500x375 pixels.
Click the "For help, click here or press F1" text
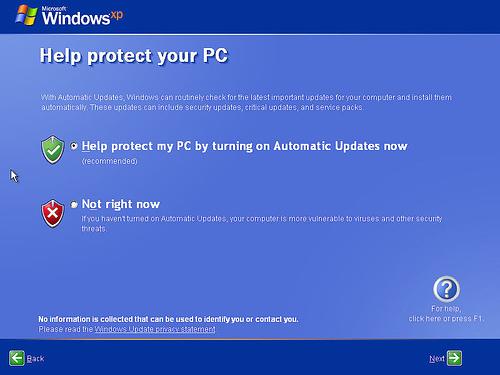446,314
